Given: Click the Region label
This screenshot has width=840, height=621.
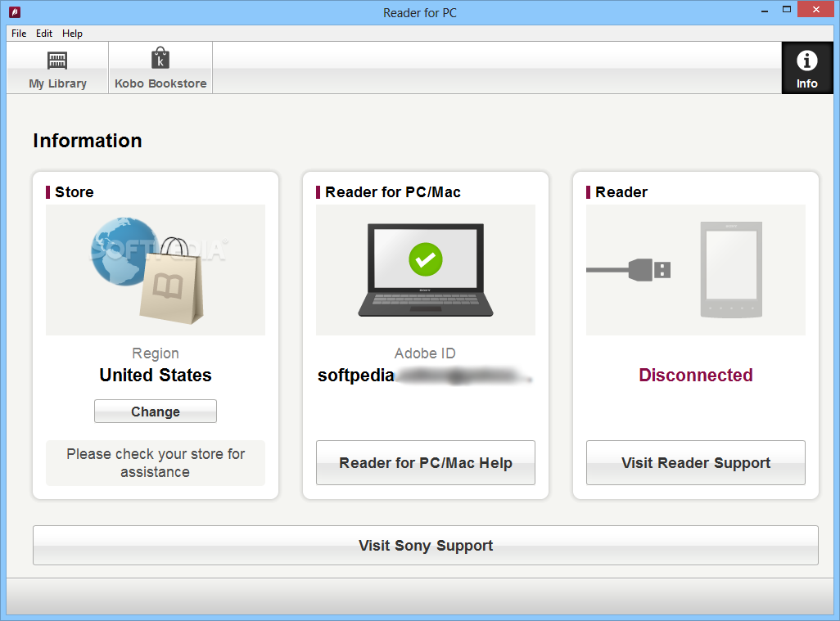Looking at the screenshot, I should [x=156, y=353].
